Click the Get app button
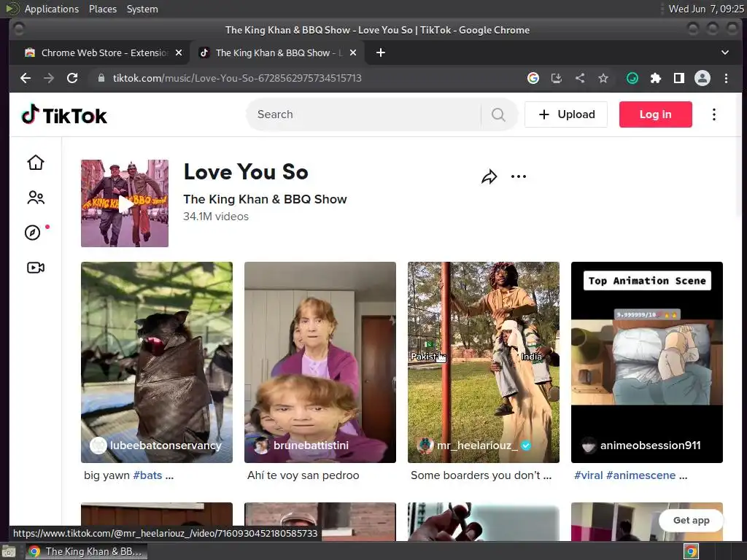 691,521
